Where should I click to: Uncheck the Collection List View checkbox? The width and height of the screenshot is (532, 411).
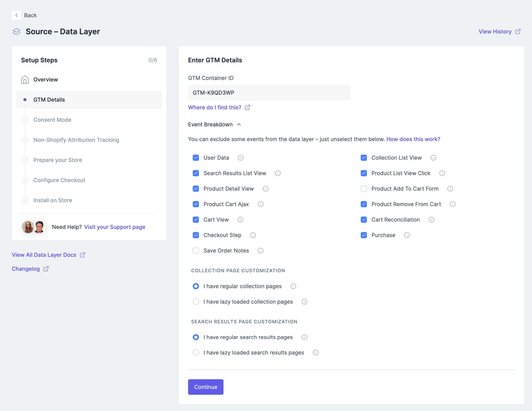pyautogui.click(x=364, y=158)
